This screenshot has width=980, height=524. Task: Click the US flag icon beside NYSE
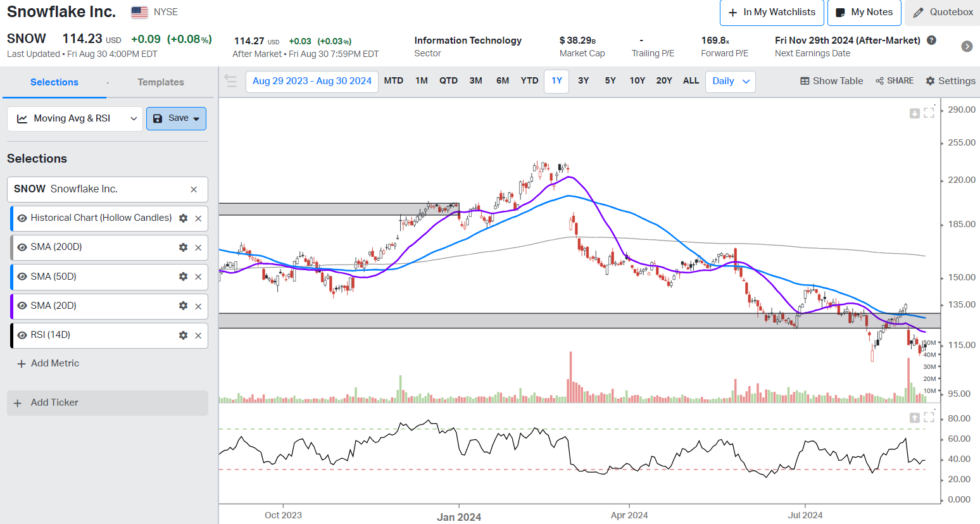pyautogui.click(x=139, y=12)
